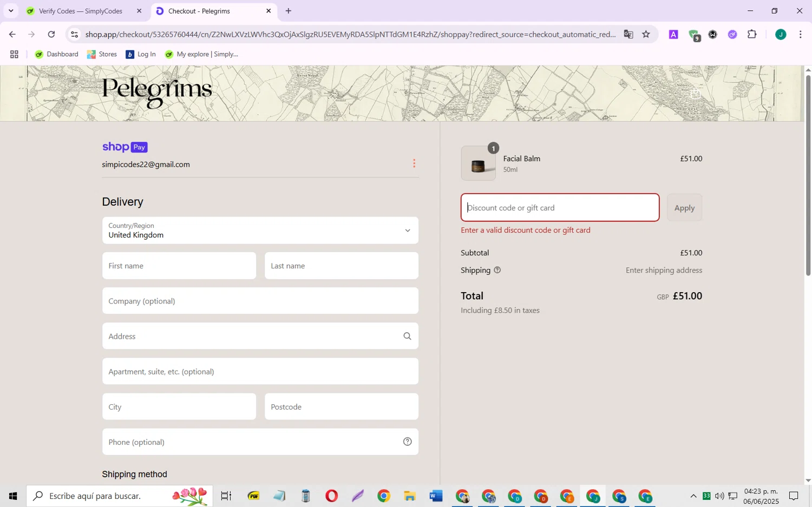Click the 'Including £8.50 in taxes' text
The height and width of the screenshot is (507, 812).
500,311
